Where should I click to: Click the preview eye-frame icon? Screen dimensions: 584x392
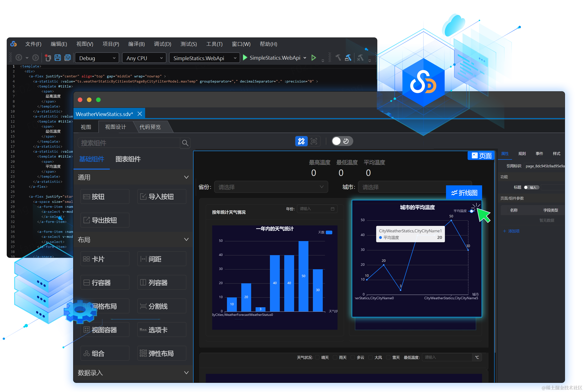point(314,141)
